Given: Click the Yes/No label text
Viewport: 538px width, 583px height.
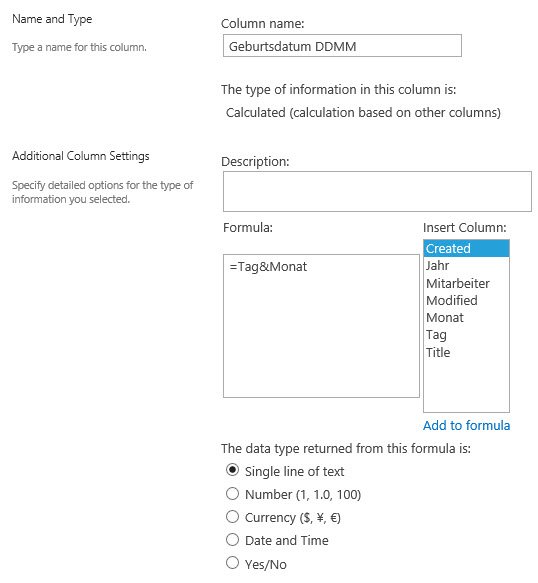Looking at the screenshot, I should [x=266, y=564].
